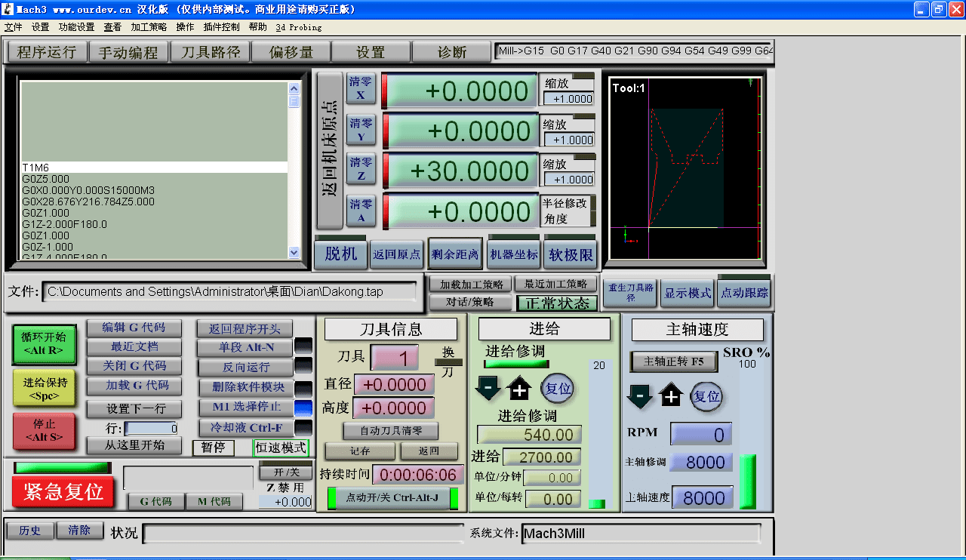
Task: Click 加载 G 代码 button
Action: tap(134, 386)
